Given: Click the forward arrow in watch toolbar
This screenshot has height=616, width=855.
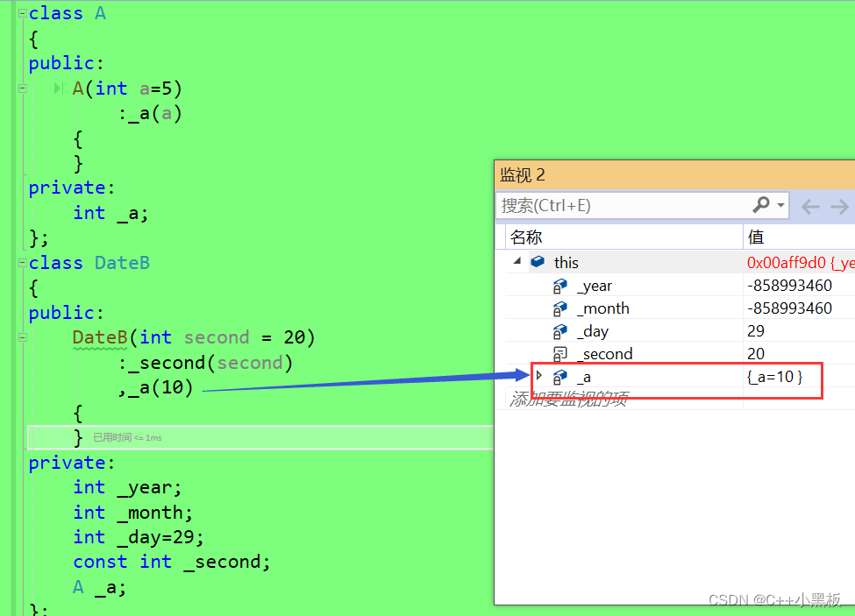Looking at the screenshot, I should click(x=840, y=207).
